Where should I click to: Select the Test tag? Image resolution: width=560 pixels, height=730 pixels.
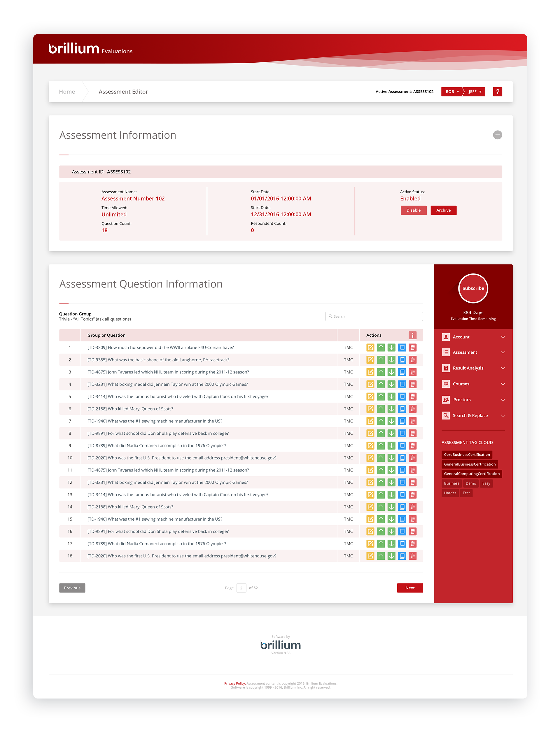(x=466, y=493)
